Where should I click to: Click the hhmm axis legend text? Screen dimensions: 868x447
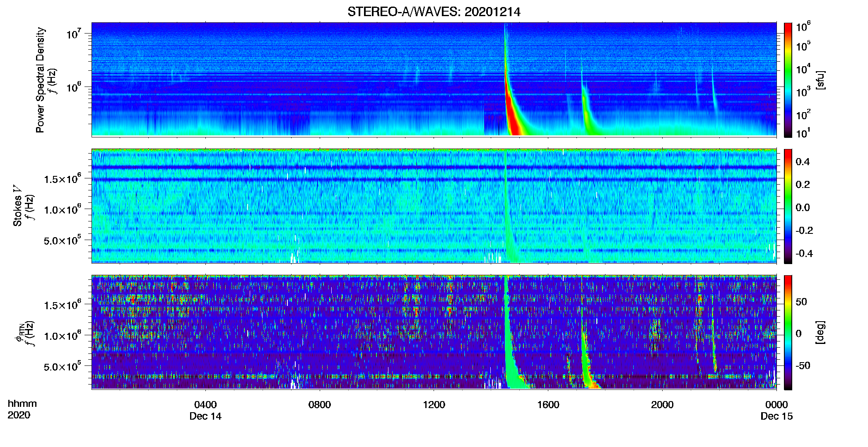click(22, 404)
